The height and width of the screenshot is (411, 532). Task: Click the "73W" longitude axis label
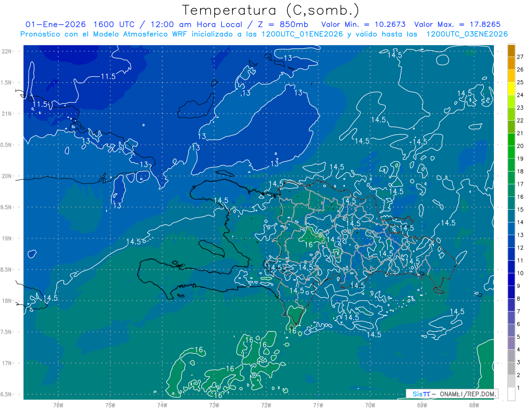point(214,405)
